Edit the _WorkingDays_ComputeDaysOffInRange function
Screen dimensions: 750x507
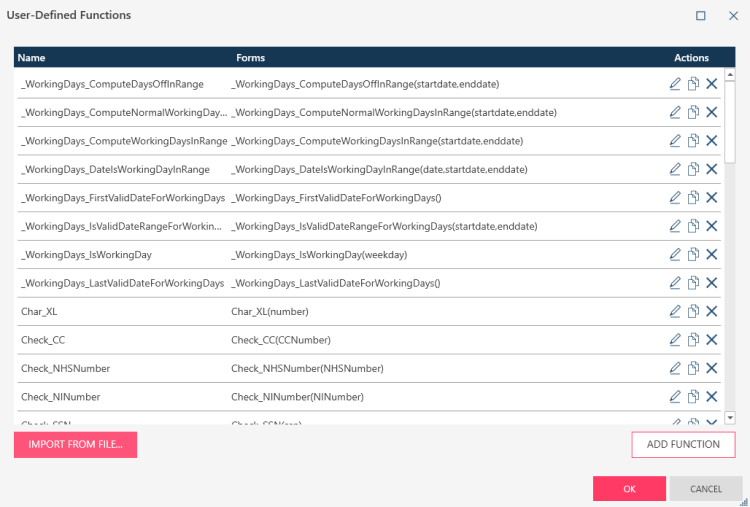[675, 84]
